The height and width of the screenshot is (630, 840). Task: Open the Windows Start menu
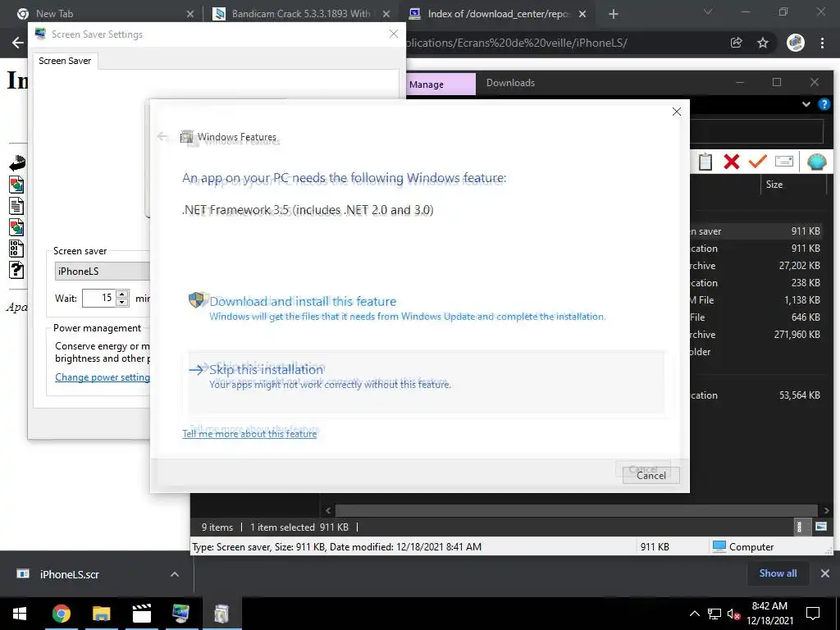[20, 614]
